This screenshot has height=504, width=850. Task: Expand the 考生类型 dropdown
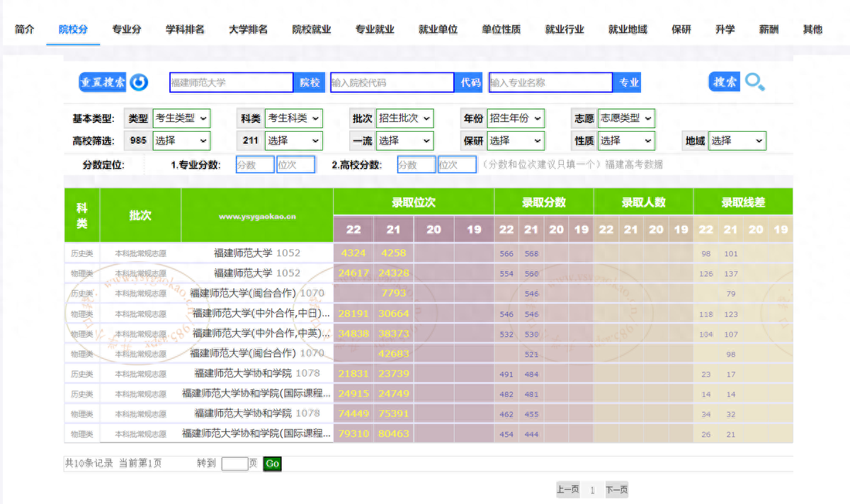(182, 118)
